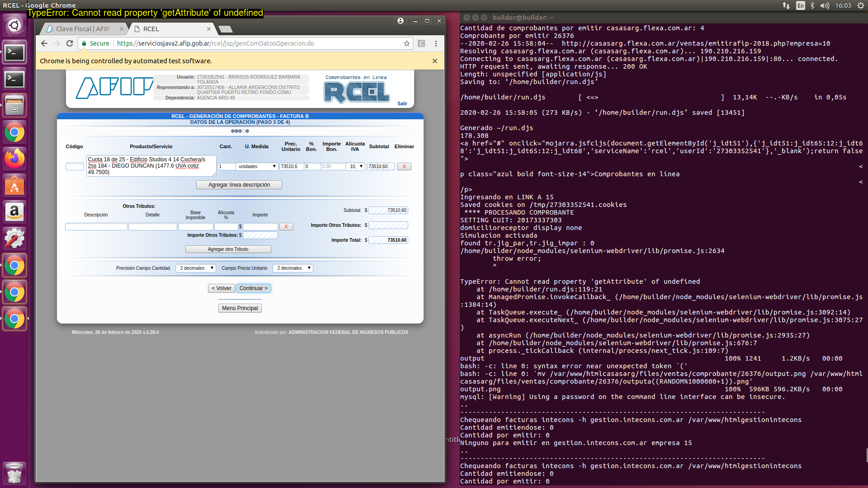Click the Producto/Servicio description textarea

pyautogui.click(x=151, y=166)
